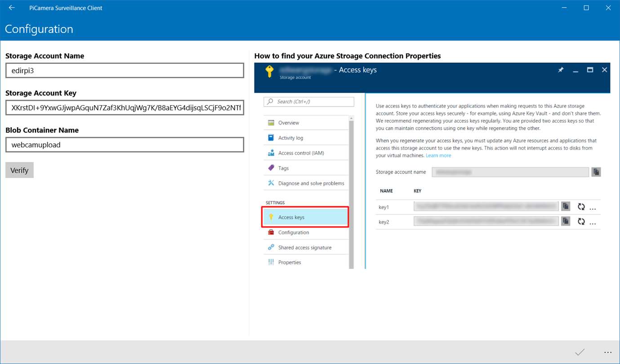The image size is (620, 364).
Task: Close the Azure Access keys blade
Action: [605, 70]
